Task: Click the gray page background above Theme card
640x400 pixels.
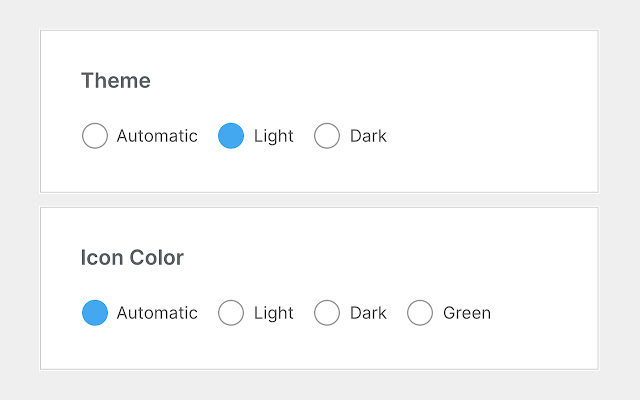Action: coord(320,15)
